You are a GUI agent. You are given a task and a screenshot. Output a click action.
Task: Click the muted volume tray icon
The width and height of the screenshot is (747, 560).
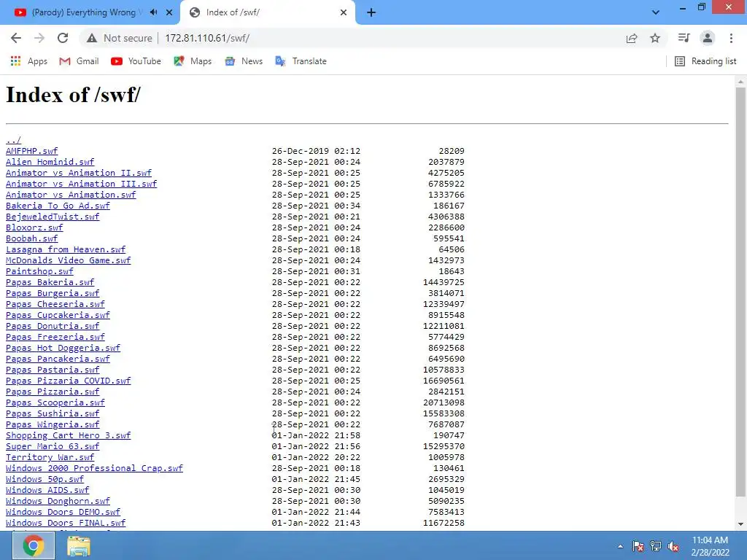[673, 546]
